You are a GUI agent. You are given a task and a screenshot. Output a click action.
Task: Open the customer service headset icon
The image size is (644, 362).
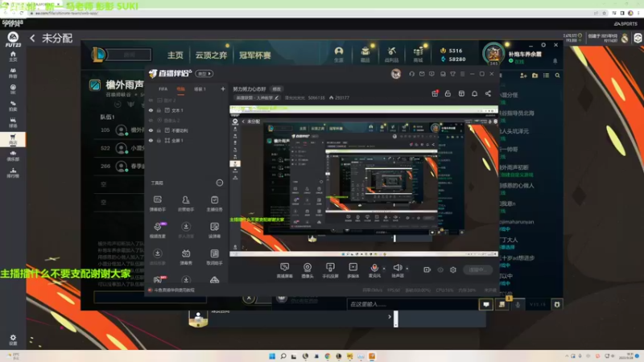pos(412,74)
